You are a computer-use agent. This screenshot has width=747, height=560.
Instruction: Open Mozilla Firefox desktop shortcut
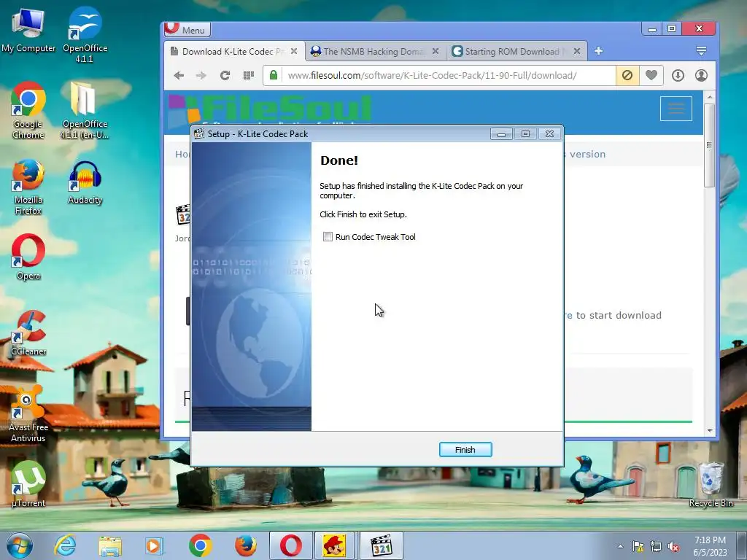(x=28, y=187)
